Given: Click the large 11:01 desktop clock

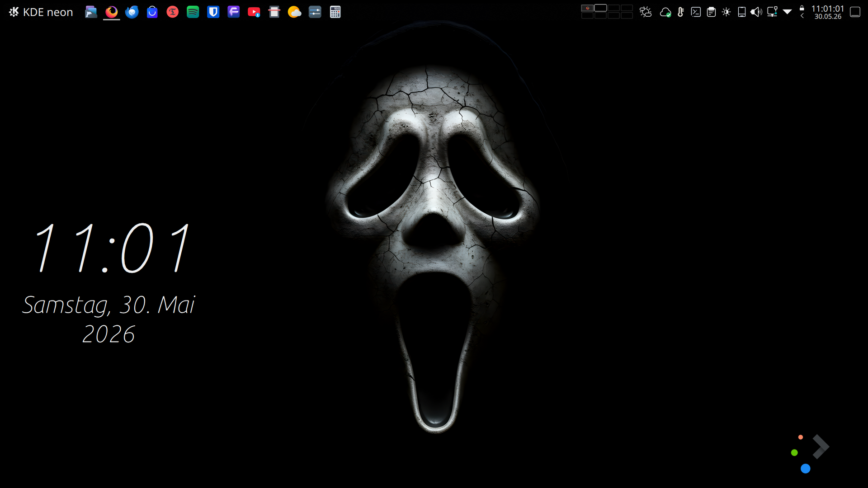Looking at the screenshot, I should click(112, 249).
